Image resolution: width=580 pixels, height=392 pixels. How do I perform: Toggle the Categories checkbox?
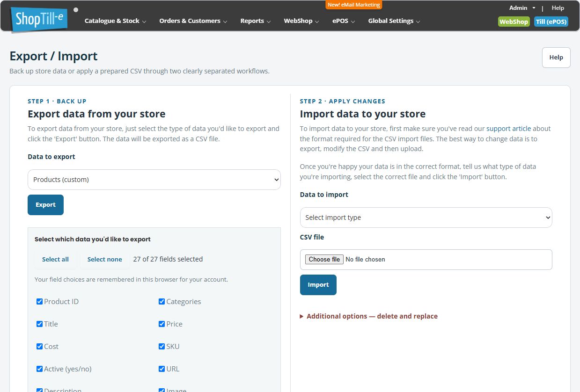(x=162, y=301)
